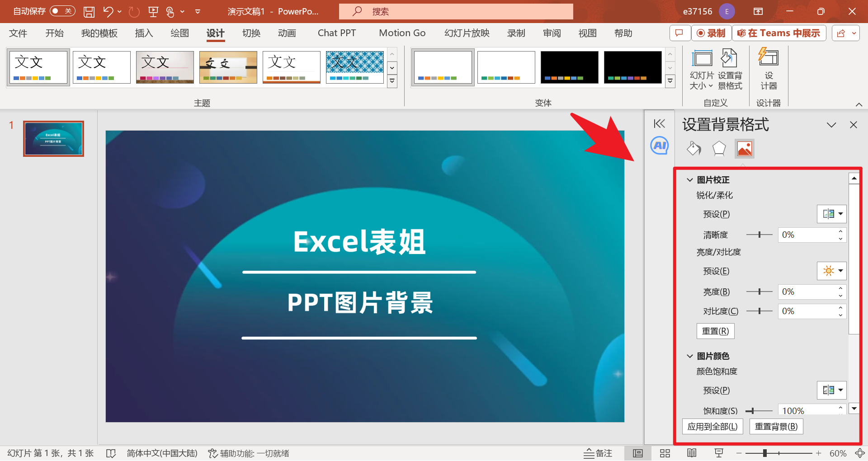
Task: Open the Chat PPT tab
Action: coord(337,33)
